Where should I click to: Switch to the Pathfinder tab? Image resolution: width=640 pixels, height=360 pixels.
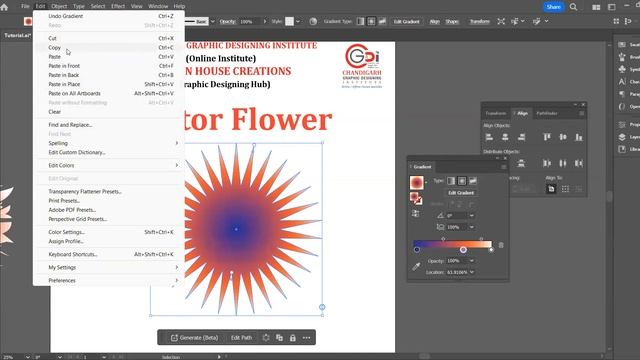[x=547, y=113]
